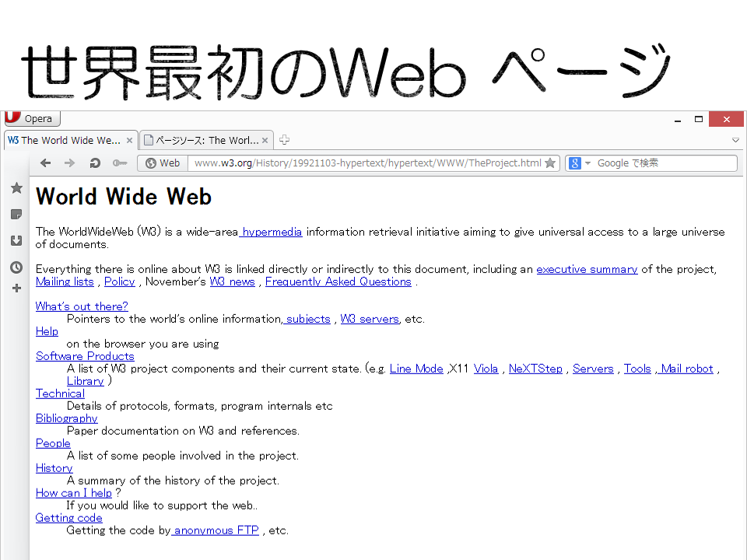
Task: Open the History link
Action: (x=54, y=468)
